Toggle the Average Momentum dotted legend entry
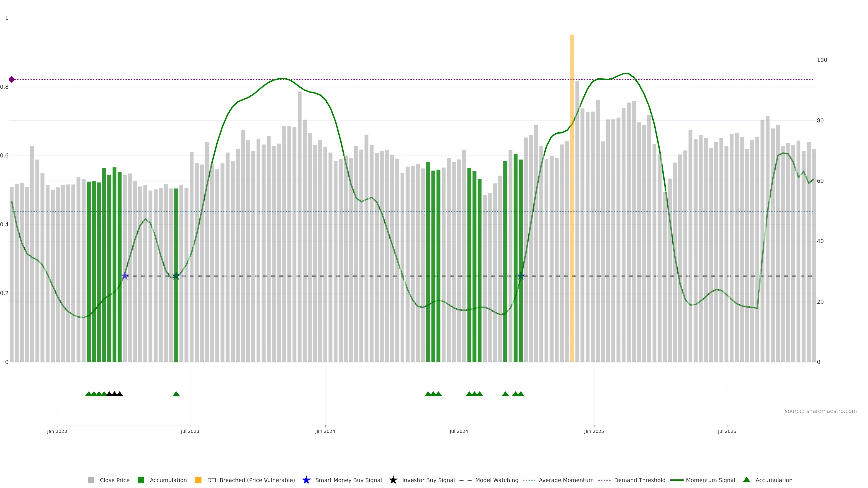868x488 pixels. 529,480
